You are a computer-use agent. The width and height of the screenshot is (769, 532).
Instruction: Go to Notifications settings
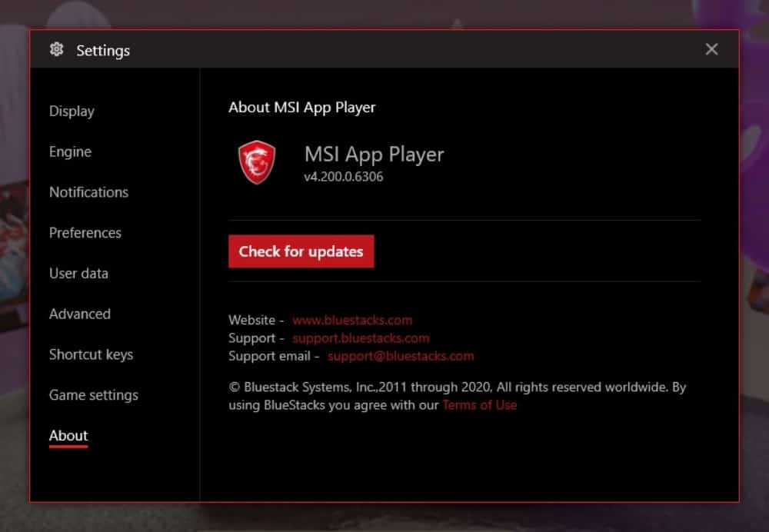[x=88, y=192]
